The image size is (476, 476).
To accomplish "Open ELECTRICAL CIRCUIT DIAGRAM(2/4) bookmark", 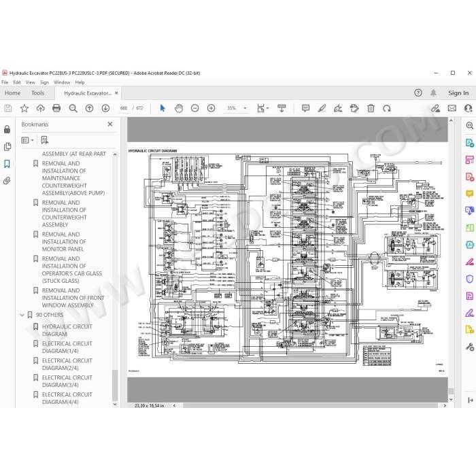I will click(x=67, y=364).
